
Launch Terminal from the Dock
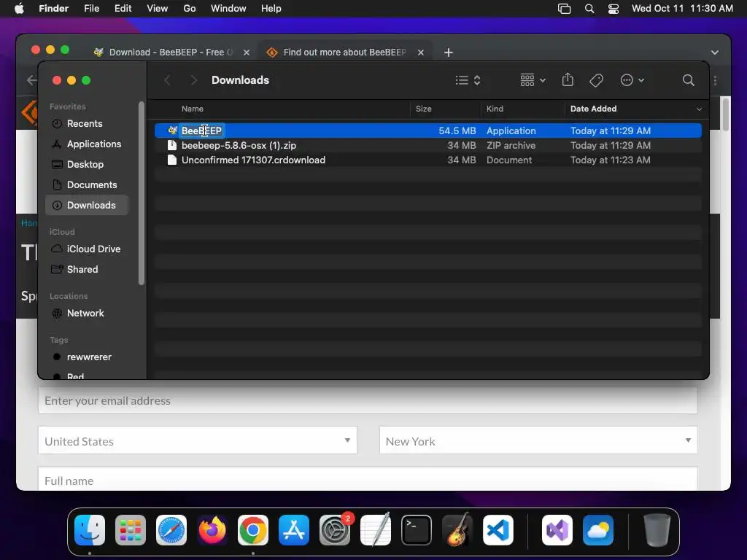pyautogui.click(x=417, y=529)
